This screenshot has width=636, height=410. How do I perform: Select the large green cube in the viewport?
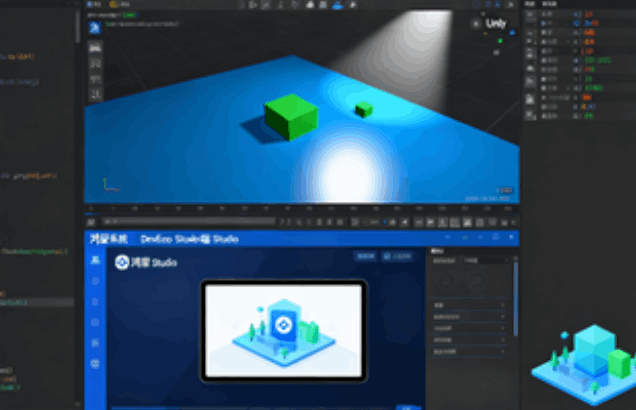291,117
